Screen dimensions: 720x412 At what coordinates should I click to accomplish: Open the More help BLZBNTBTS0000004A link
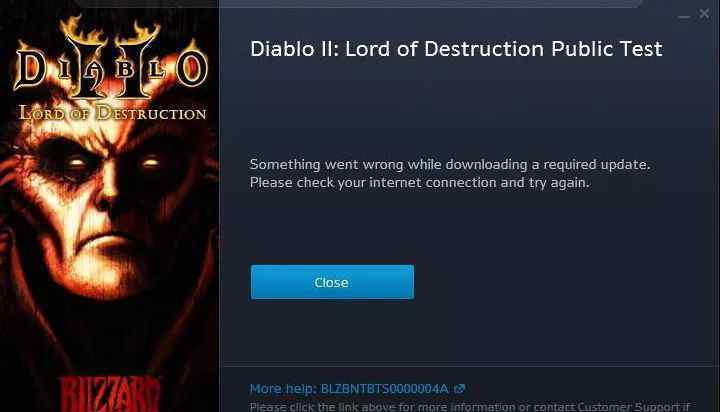[349, 389]
